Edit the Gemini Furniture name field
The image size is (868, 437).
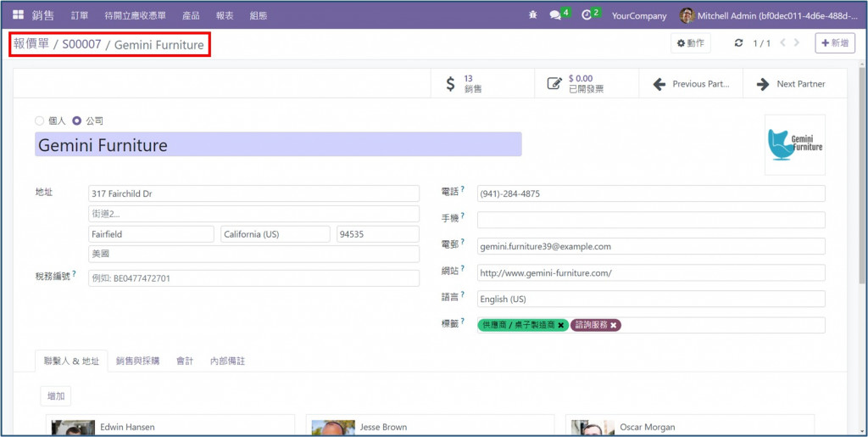[278, 144]
